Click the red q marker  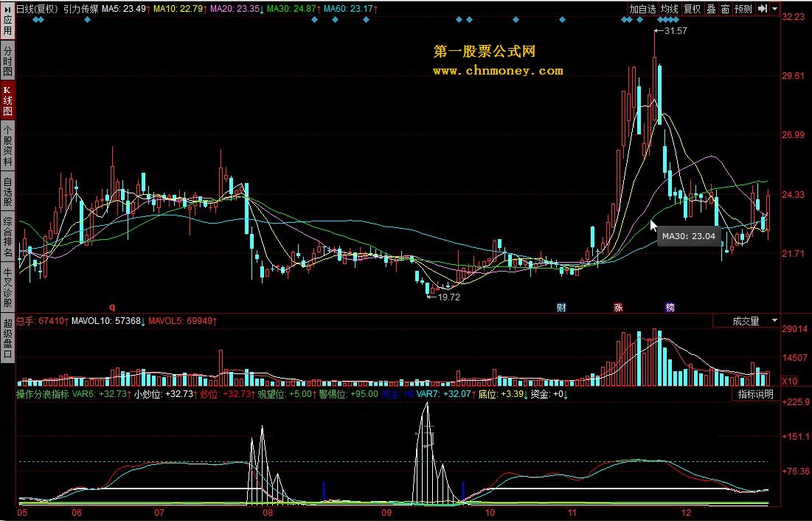point(112,307)
